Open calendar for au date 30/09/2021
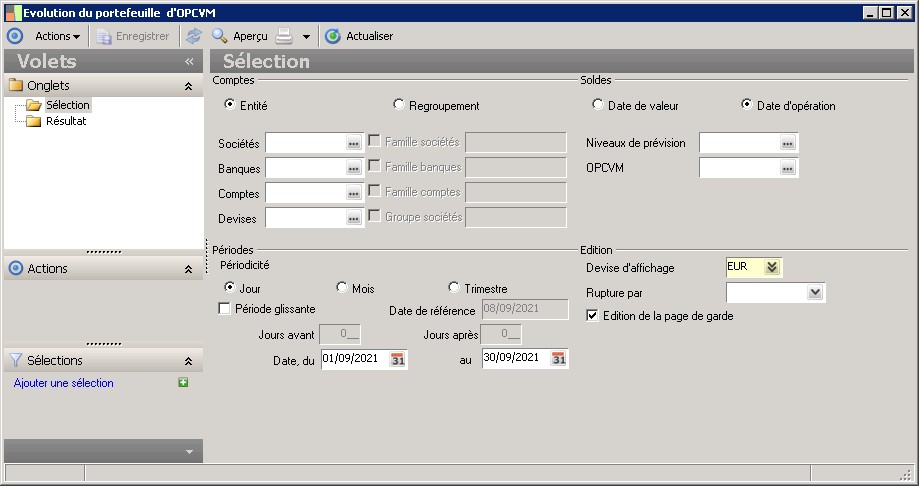This screenshot has height=486, width=919. pyautogui.click(x=559, y=359)
